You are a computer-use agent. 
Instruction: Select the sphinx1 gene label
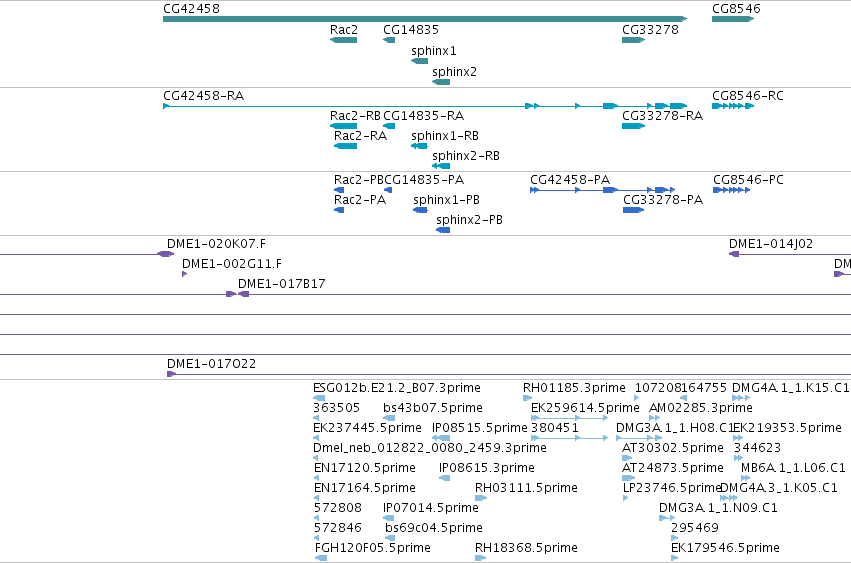[x=434, y=51]
